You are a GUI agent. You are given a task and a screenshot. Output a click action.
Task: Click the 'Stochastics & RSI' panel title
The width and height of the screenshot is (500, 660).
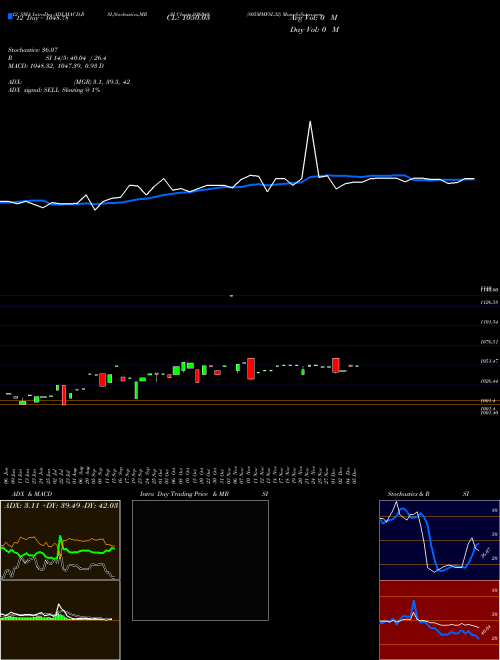(428, 494)
